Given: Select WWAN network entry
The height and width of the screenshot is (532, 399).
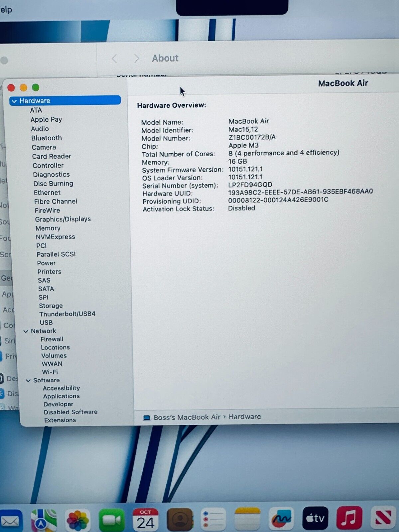Looking at the screenshot, I should [x=52, y=364].
